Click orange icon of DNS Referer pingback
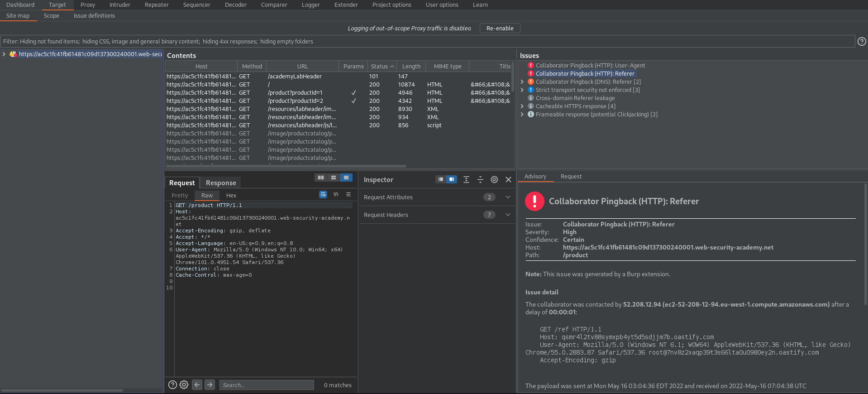 (x=531, y=82)
